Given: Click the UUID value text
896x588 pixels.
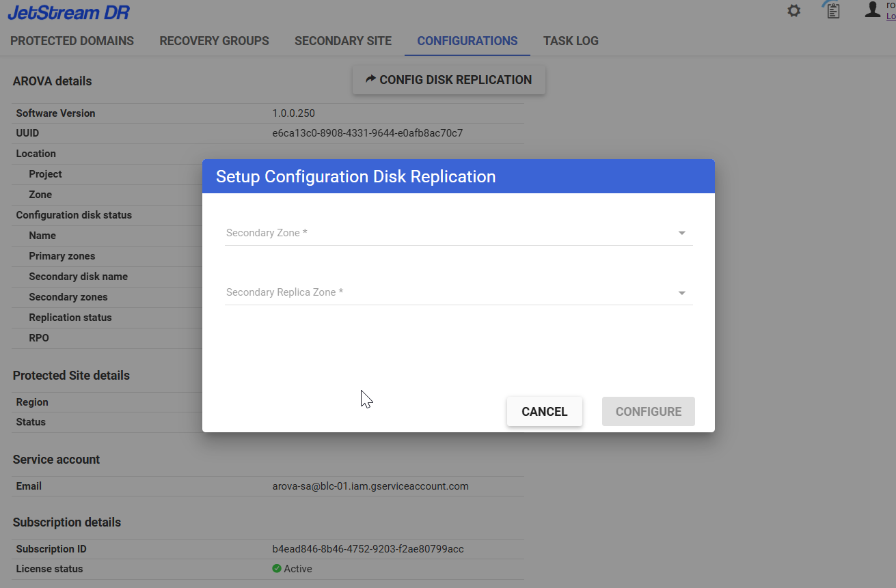Looking at the screenshot, I should 367,133.
